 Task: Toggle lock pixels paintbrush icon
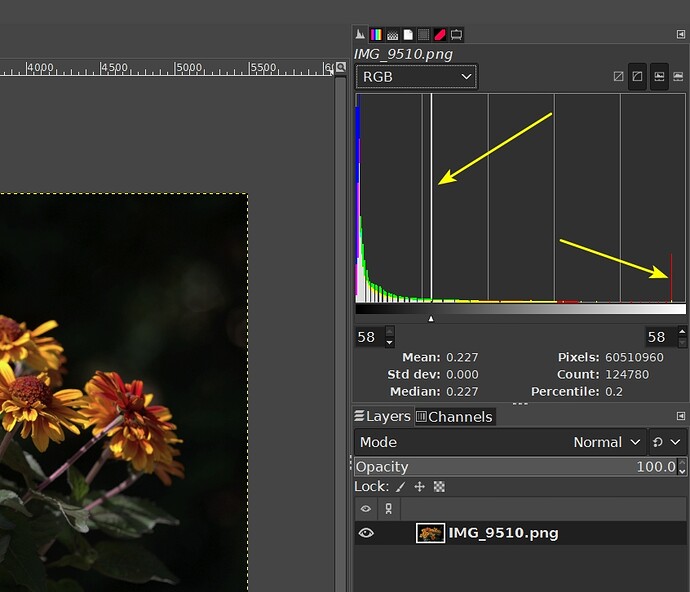tap(400, 487)
